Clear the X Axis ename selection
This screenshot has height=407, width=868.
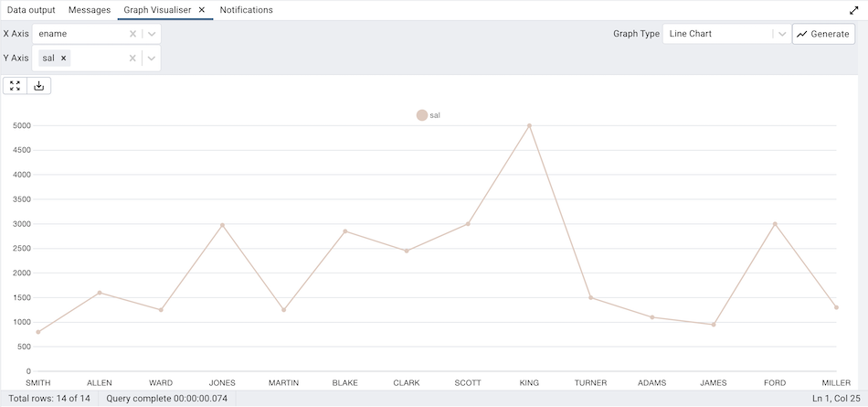(x=132, y=34)
